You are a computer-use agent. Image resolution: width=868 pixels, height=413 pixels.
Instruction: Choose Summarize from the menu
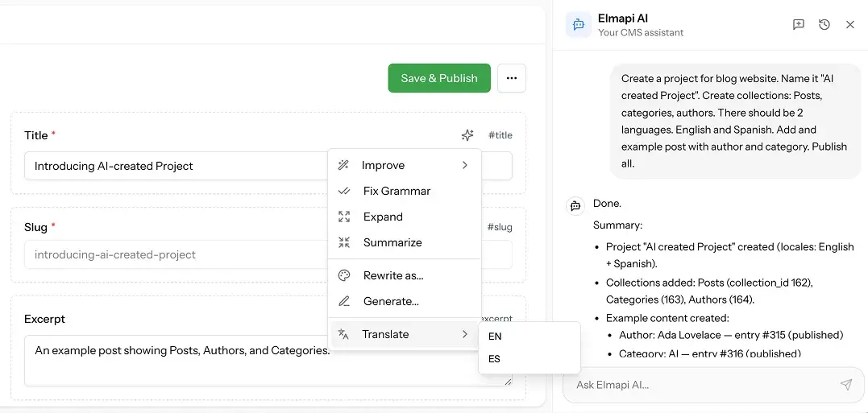coord(405,242)
